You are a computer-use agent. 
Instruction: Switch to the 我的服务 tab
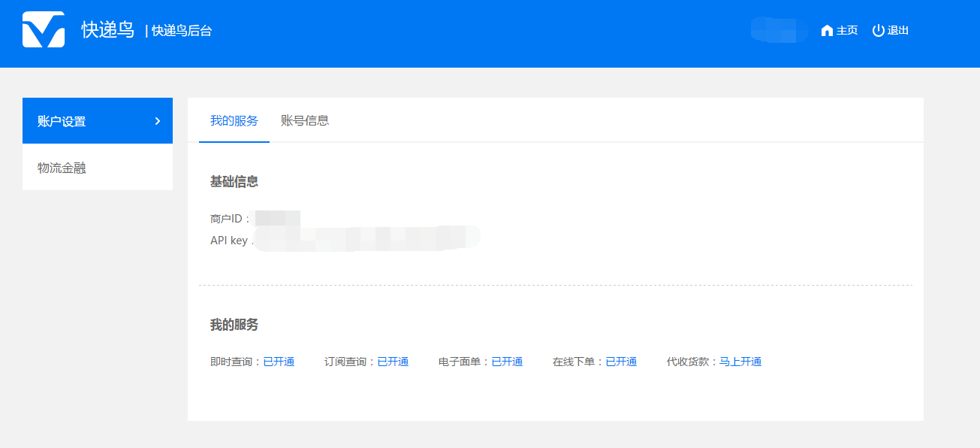(x=234, y=120)
